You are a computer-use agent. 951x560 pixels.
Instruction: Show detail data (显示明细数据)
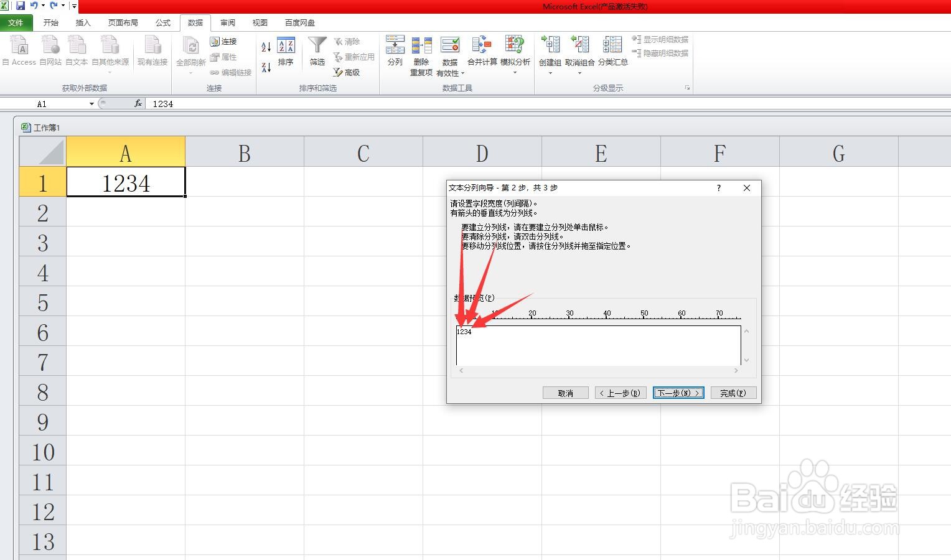point(660,39)
